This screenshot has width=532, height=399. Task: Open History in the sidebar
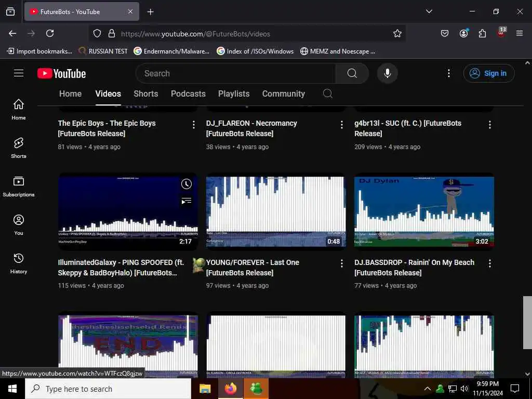pos(19,263)
